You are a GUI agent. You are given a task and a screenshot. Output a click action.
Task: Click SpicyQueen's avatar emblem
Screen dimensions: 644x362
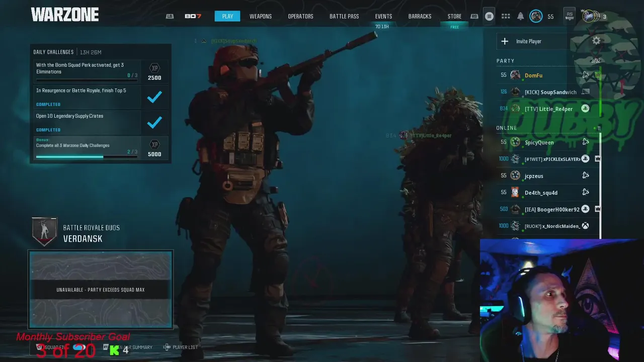click(515, 142)
